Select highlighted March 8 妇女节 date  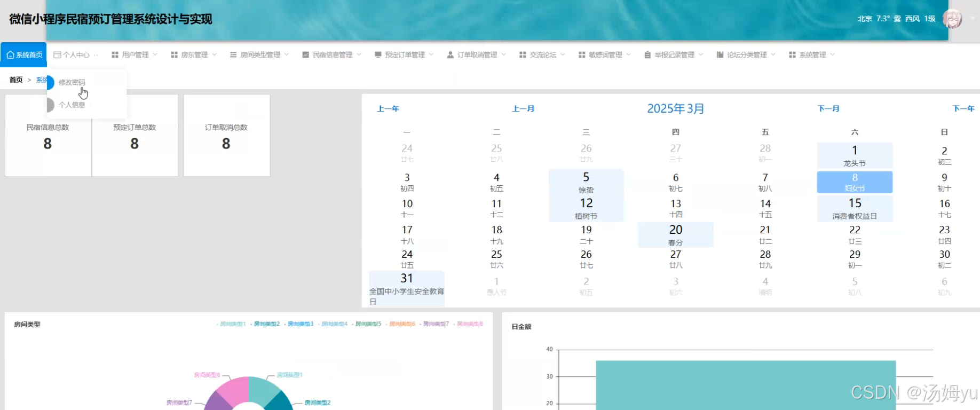[x=855, y=182]
